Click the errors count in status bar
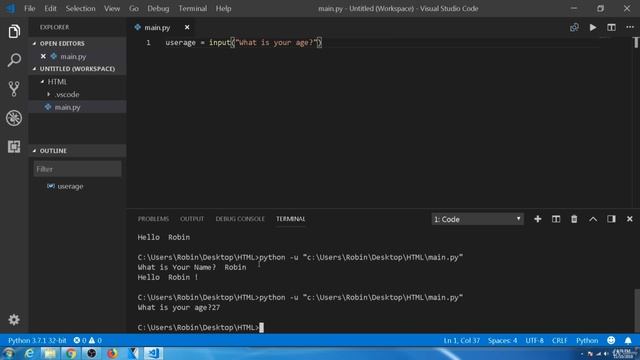Screen dimensions: 640x360 pos(80,340)
